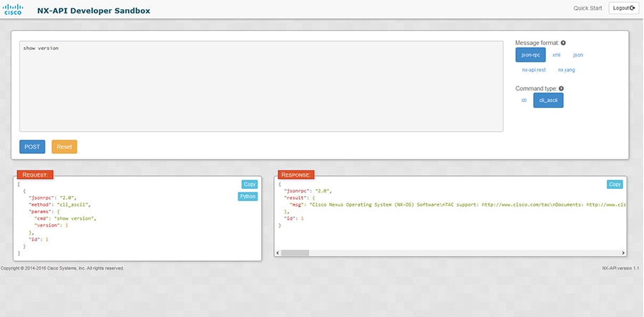Click the "method": "cli_ascii" line in Request
Viewport: 644px width, 317px height.
pyautogui.click(x=59, y=205)
